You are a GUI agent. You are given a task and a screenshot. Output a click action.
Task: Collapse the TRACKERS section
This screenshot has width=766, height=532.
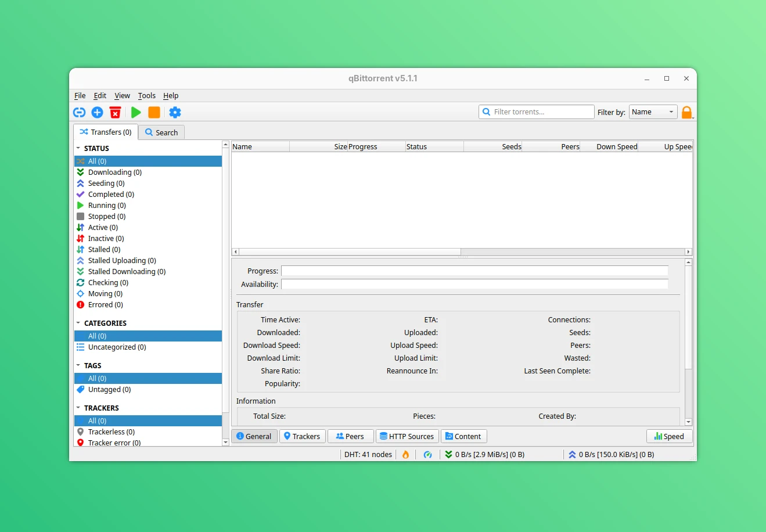pyautogui.click(x=78, y=408)
